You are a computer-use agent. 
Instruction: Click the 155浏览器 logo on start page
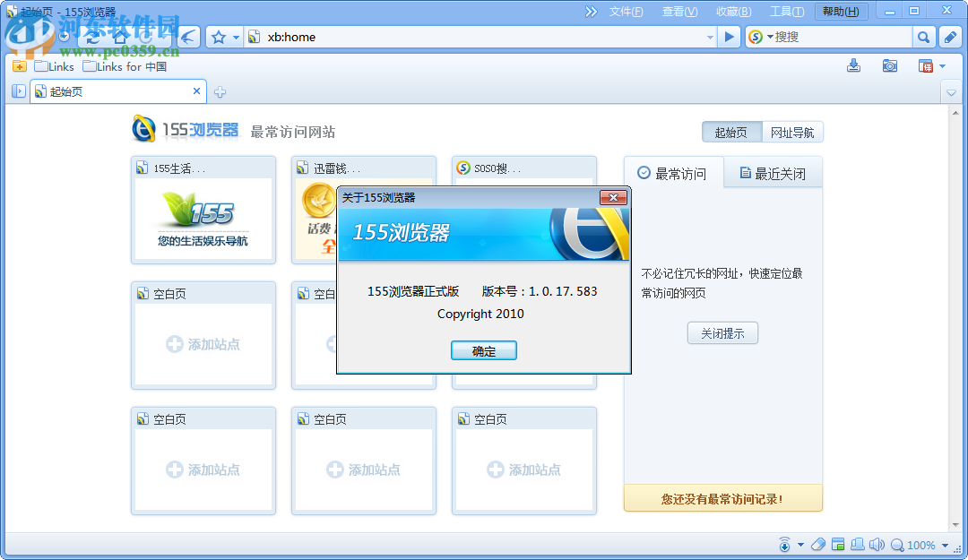pos(186,128)
